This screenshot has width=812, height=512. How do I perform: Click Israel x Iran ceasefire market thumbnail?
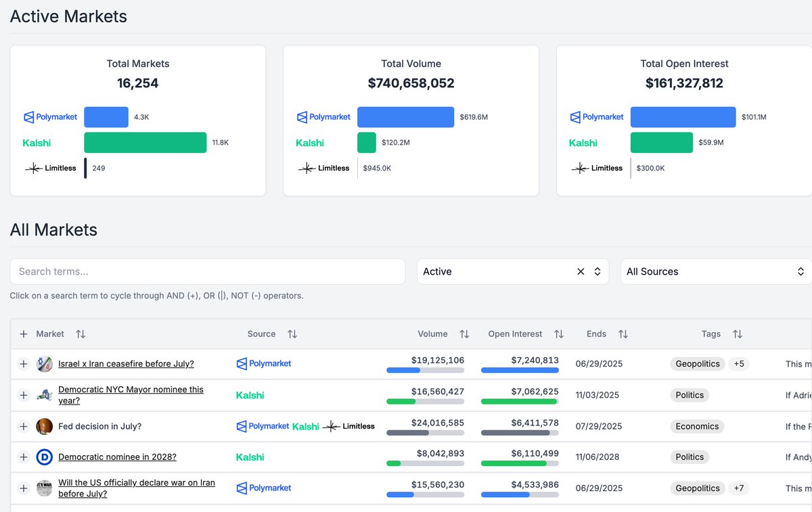pos(44,364)
